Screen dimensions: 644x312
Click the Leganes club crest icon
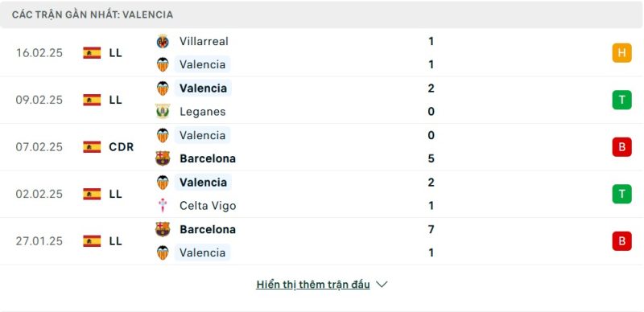point(163,112)
